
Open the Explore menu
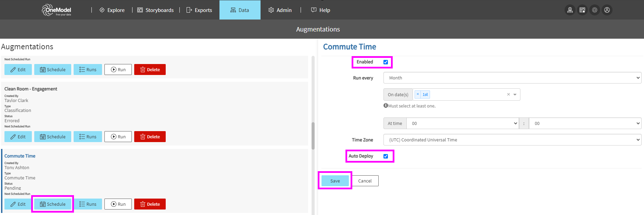(112, 10)
